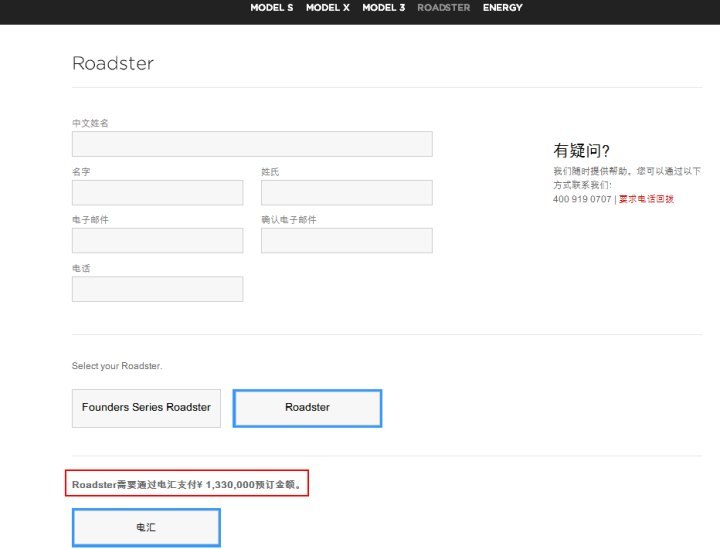The image size is (720, 549).
Task: Click into the 电子邮件 field
Action: click(158, 241)
